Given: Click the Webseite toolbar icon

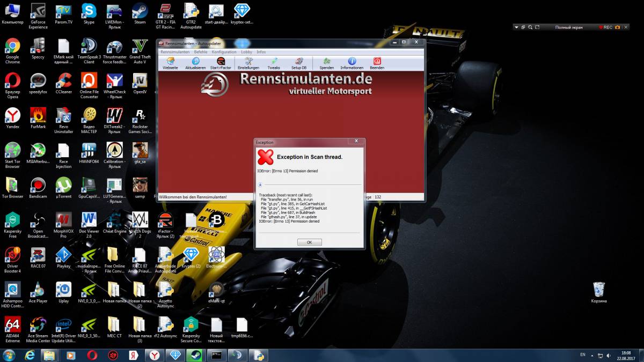Looking at the screenshot, I should click(170, 63).
